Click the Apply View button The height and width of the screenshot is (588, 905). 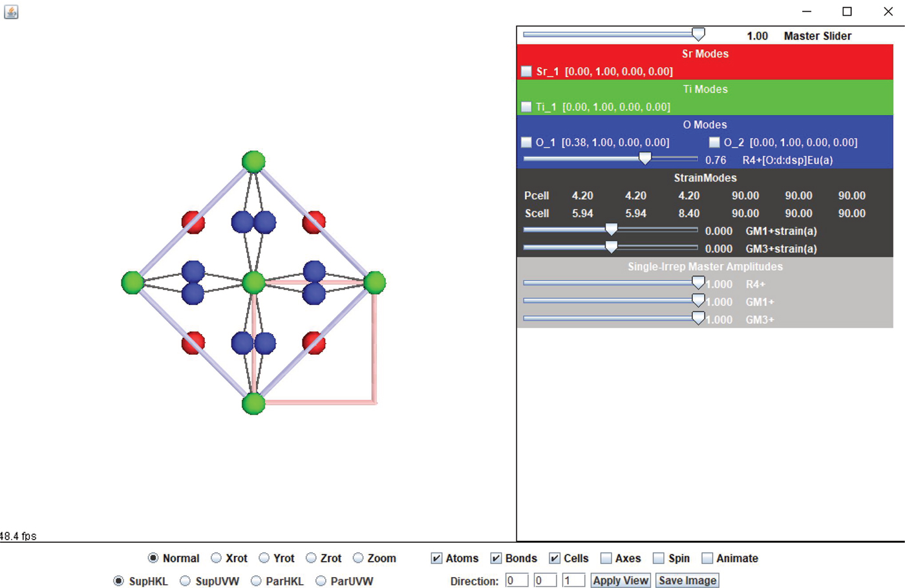pos(621,580)
